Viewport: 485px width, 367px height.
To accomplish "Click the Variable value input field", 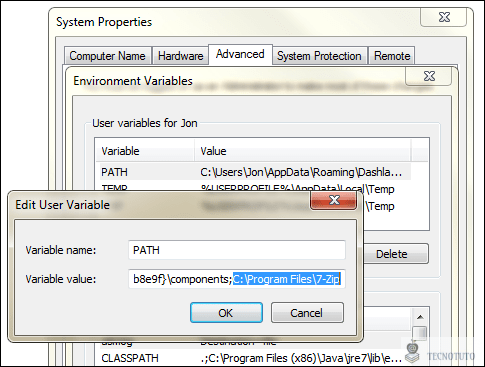I will point(237,279).
